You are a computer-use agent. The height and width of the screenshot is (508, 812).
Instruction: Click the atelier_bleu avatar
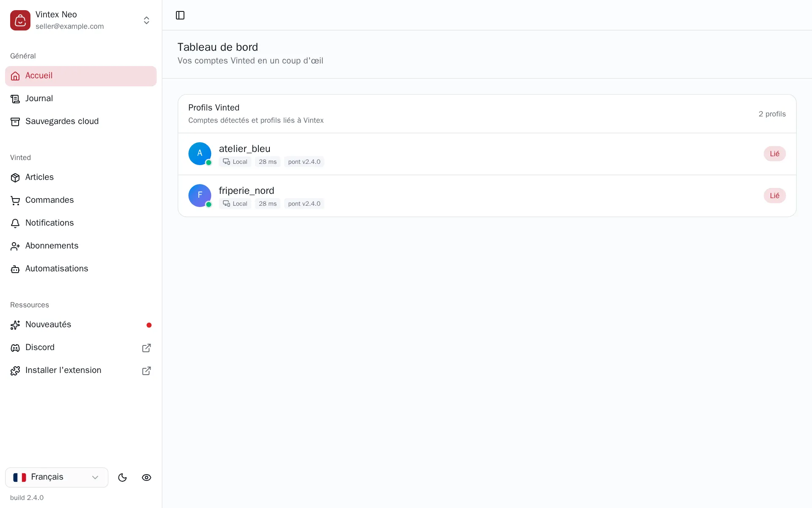click(200, 154)
